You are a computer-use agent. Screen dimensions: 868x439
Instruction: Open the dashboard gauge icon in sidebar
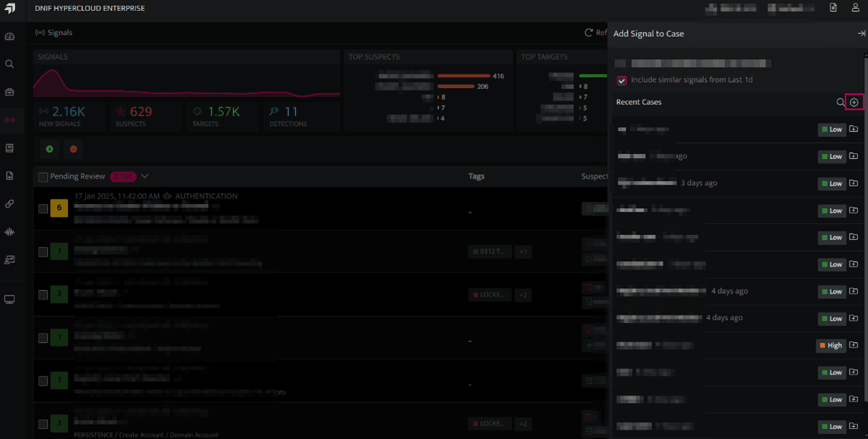tap(9, 36)
